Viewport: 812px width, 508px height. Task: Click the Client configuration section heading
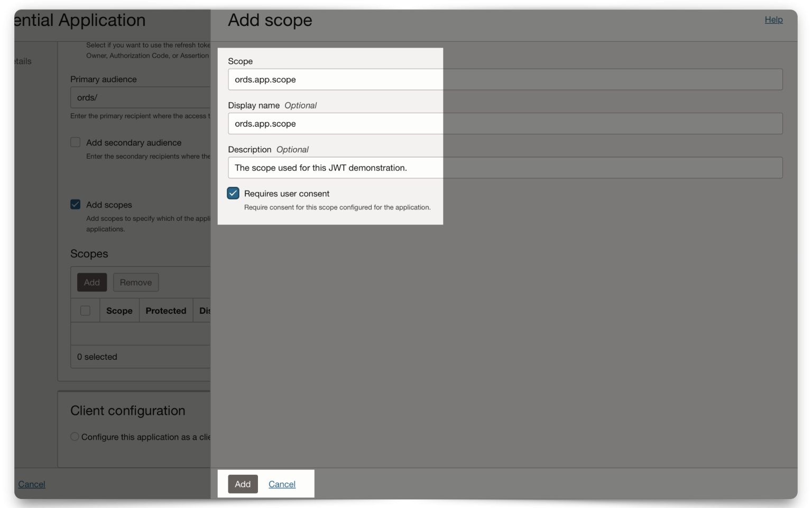(128, 411)
